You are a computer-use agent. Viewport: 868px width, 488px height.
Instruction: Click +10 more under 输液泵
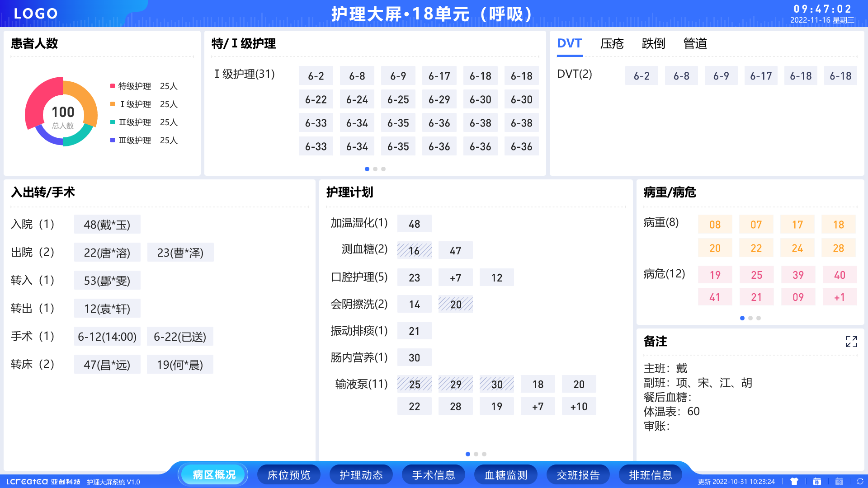[x=579, y=407]
